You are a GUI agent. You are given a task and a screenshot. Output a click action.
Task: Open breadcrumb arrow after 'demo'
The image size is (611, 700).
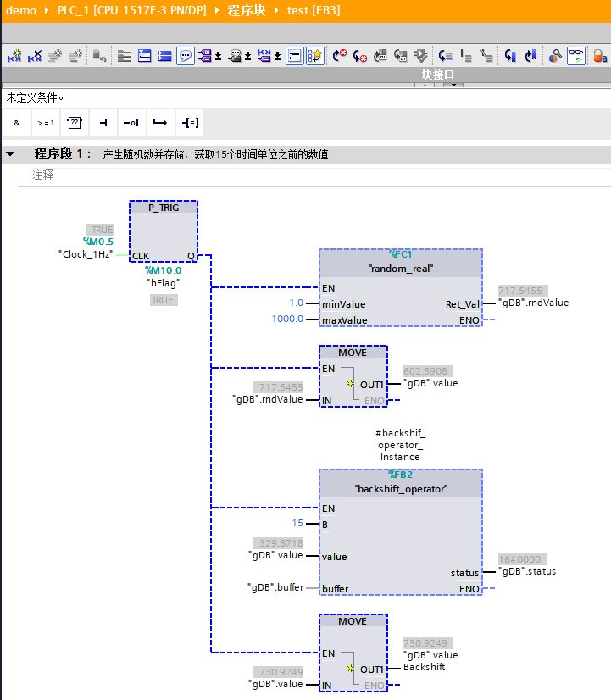point(47,10)
